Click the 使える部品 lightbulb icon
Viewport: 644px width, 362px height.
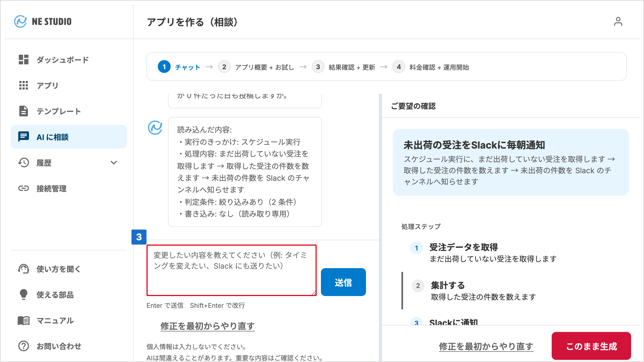pyautogui.click(x=24, y=294)
